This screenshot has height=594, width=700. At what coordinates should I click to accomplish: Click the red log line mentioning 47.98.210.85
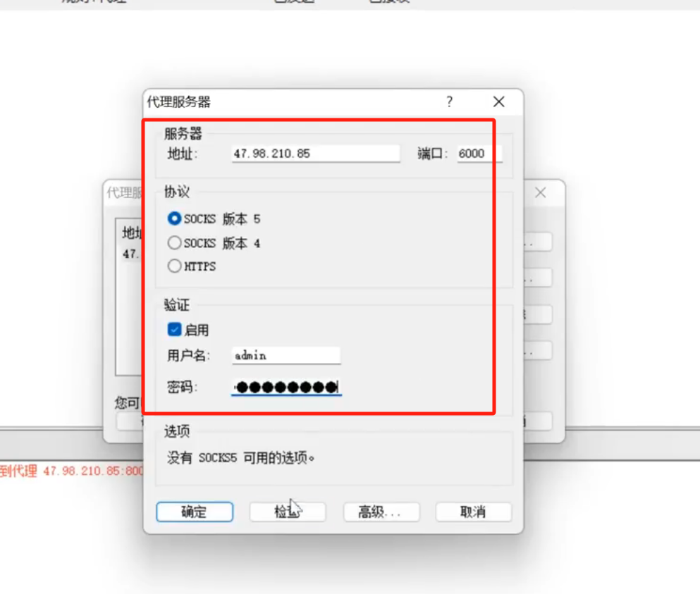pyautogui.click(x=71, y=471)
